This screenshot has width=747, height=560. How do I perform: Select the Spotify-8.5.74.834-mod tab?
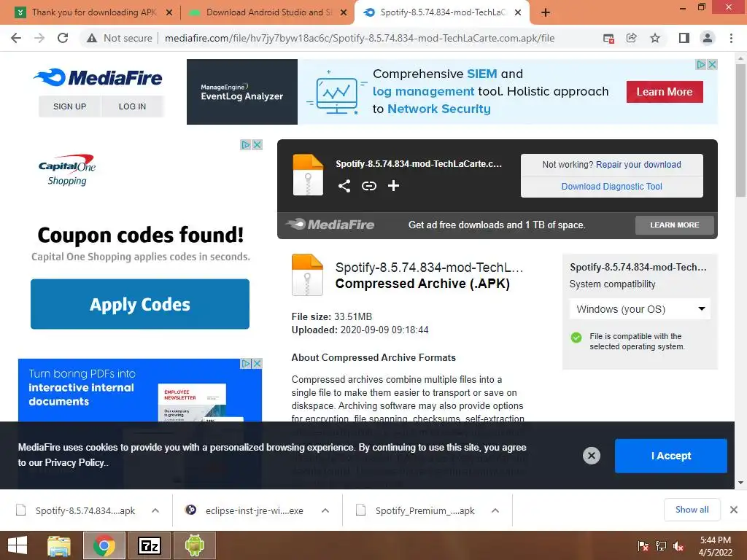[441, 12]
